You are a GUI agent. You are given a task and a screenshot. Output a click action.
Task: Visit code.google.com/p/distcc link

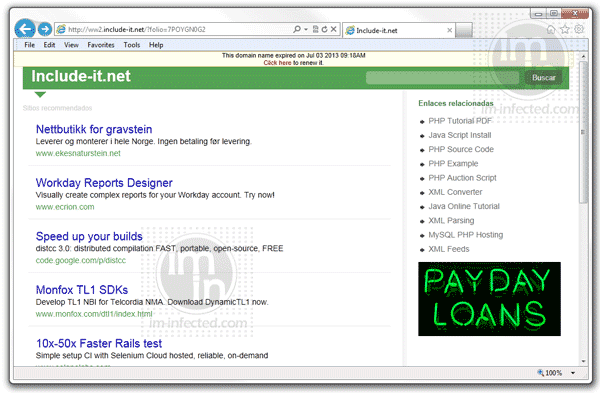click(81, 261)
